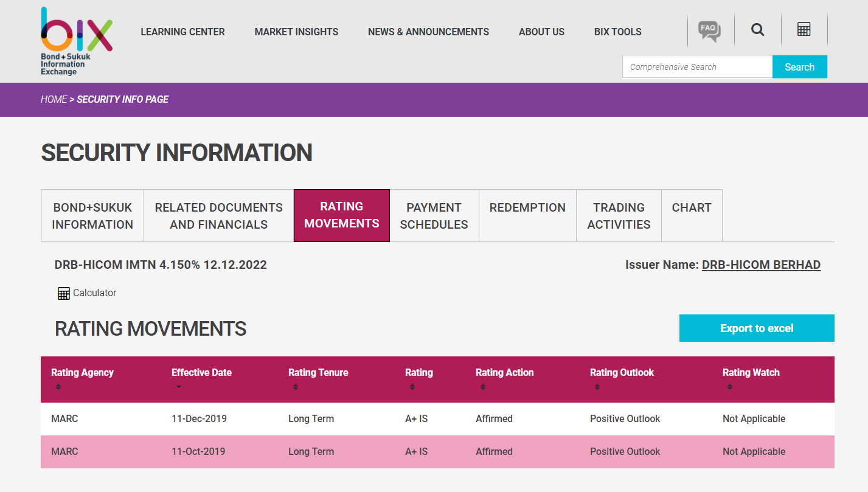Viewport: 868px width, 492px height.
Task: Open the Trading Activities tab
Action: pos(619,216)
